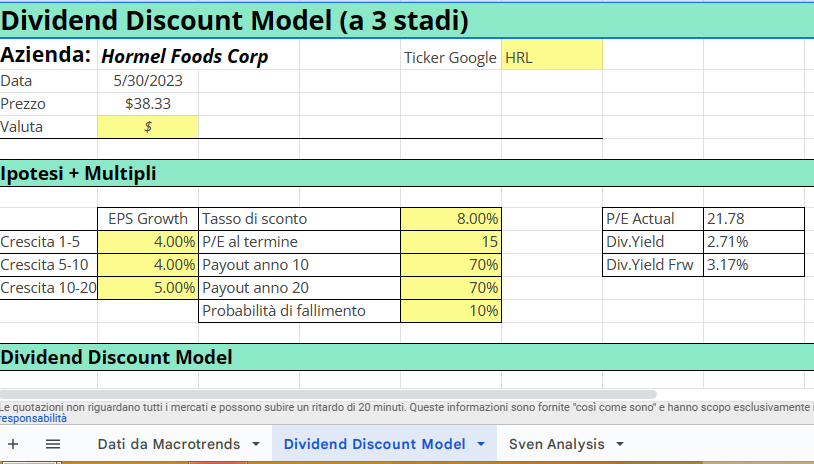This screenshot has height=464, width=814.
Task: Click the 'Valuta' label cell
Action: [48, 127]
